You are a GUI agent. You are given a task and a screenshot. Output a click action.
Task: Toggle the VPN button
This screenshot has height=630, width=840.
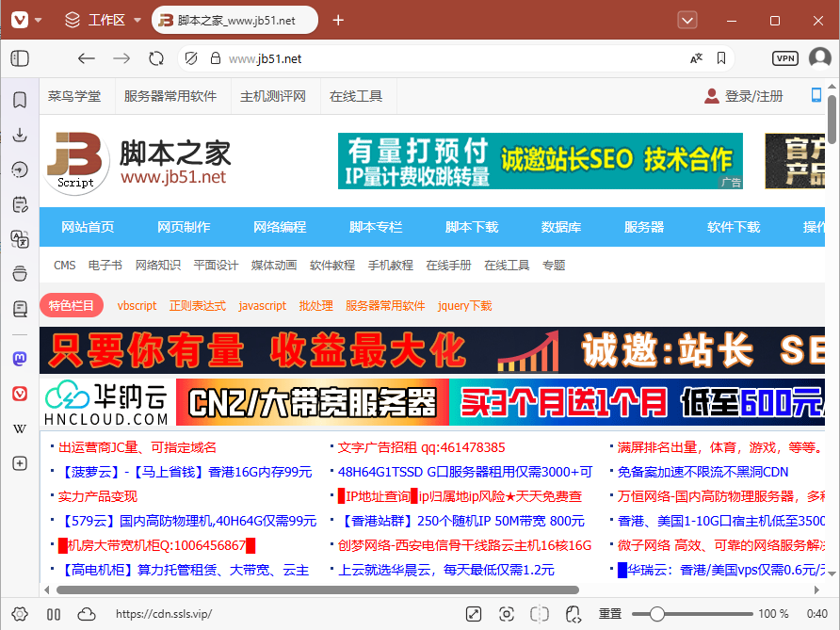(784, 58)
